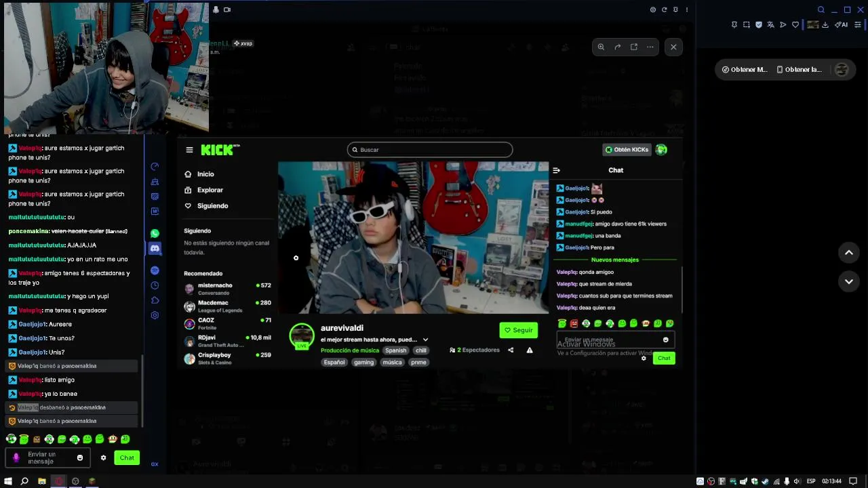Open in new window overlay icon
The width and height of the screenshot is (868, 488).
click(634, 47)
